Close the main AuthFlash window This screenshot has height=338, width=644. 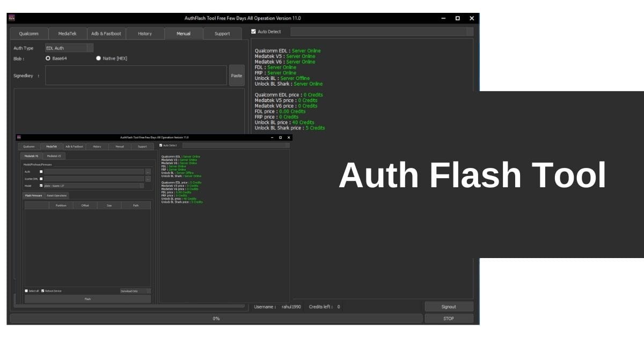pyautogui.click(x=472, y=18)
